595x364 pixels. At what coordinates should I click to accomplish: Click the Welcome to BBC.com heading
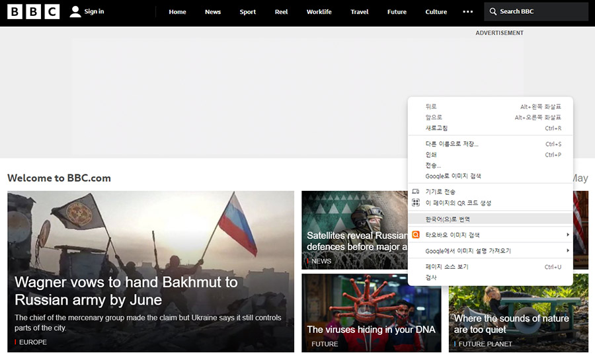coord(59,178)
